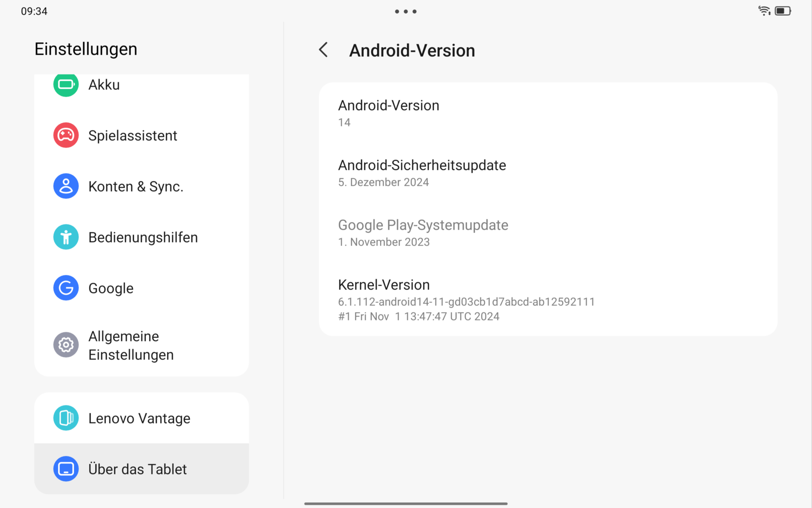Tap the green Akku battery icon

click(x=66, y=85)
